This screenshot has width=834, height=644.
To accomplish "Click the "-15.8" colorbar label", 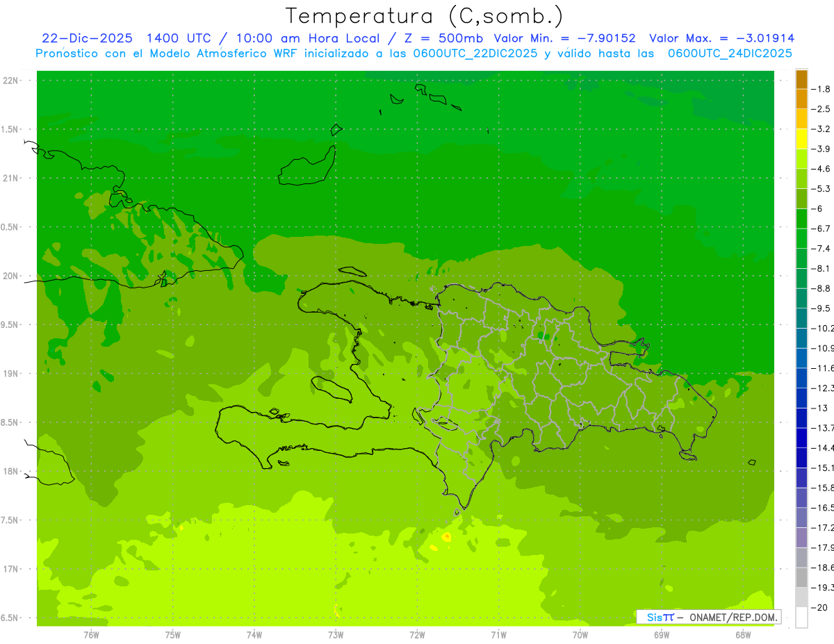I will point(823,488).
